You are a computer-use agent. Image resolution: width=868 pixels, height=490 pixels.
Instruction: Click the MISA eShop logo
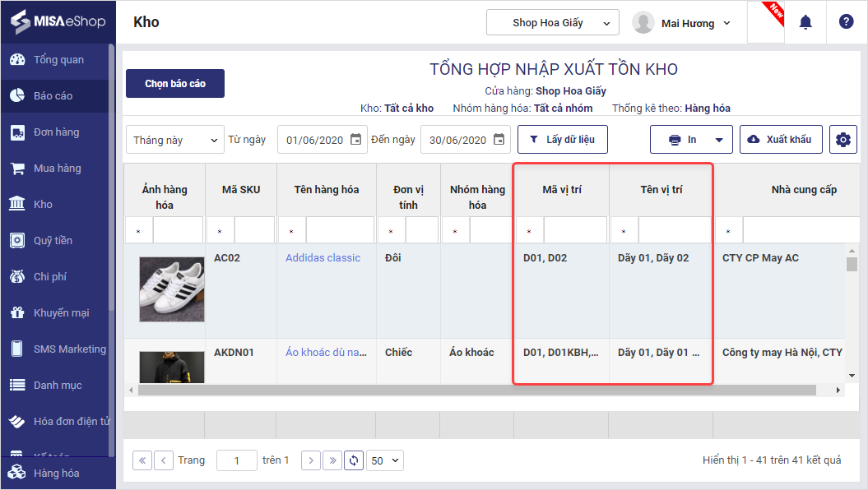(58, 21)
